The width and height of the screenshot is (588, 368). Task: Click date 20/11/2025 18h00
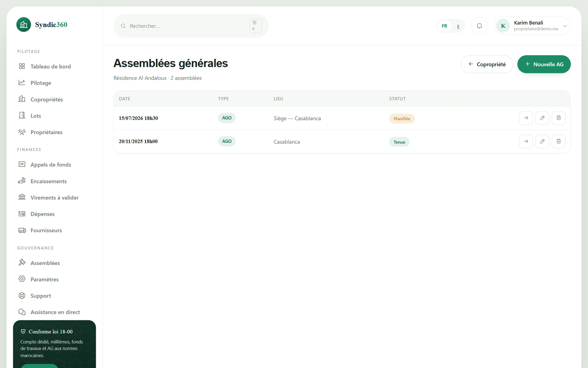(x=138, y=141)
